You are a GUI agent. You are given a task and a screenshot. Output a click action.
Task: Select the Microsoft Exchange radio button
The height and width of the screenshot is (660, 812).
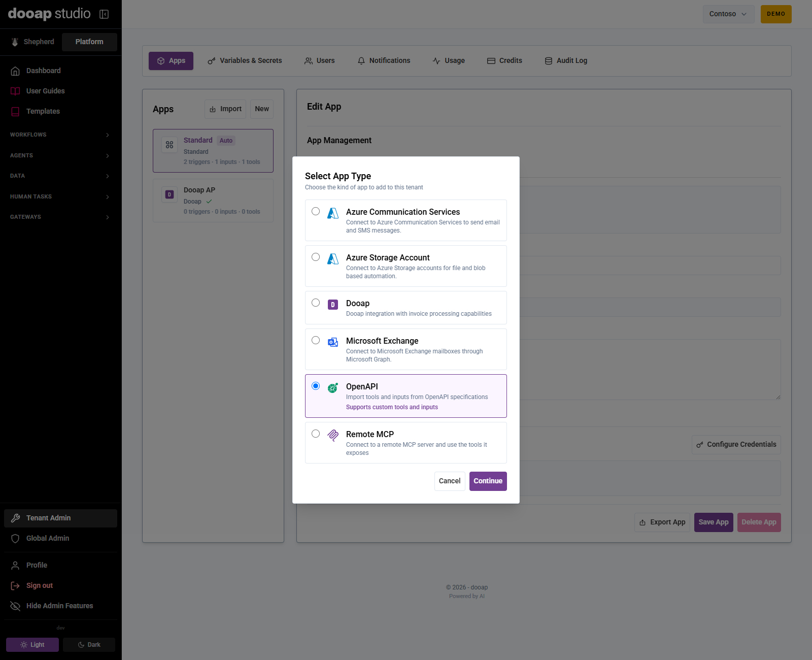[x=316, y=340]
